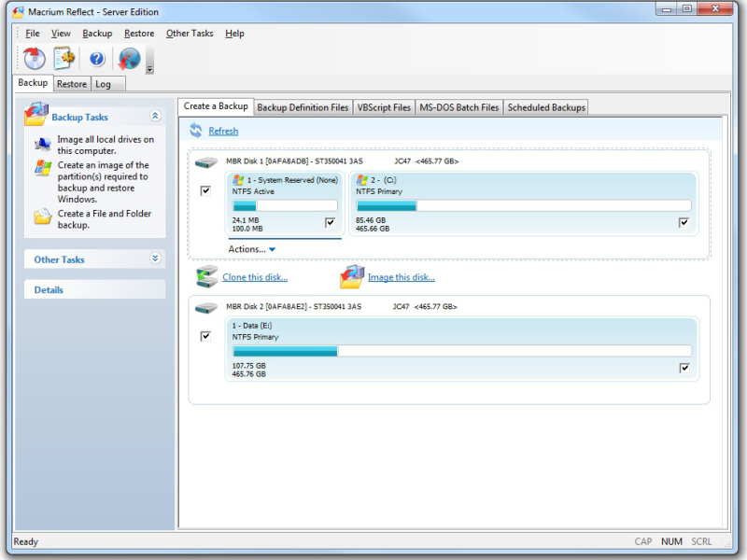Click Image all local drives on this computer
Image resolution: width=747 pixels, height=560 pixels.
point(106,145)
